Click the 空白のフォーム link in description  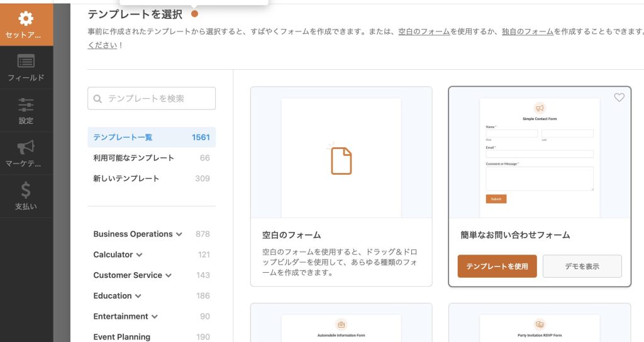424,31
